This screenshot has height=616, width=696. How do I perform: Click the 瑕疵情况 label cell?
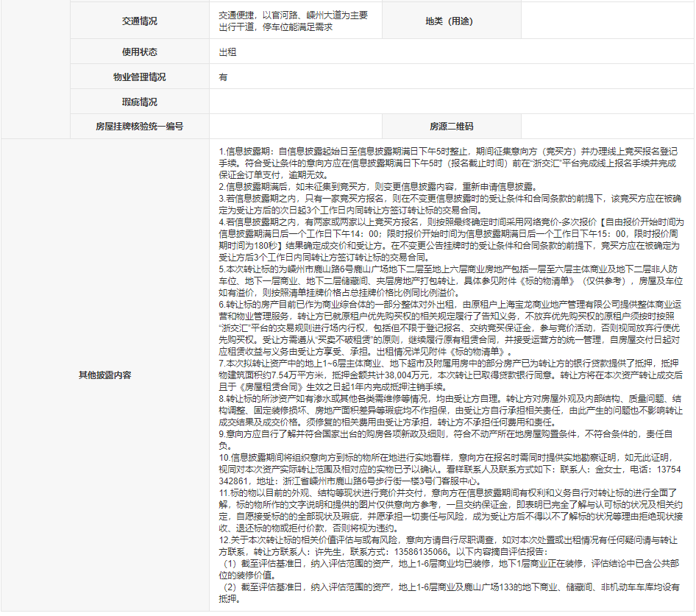(139, 102)
